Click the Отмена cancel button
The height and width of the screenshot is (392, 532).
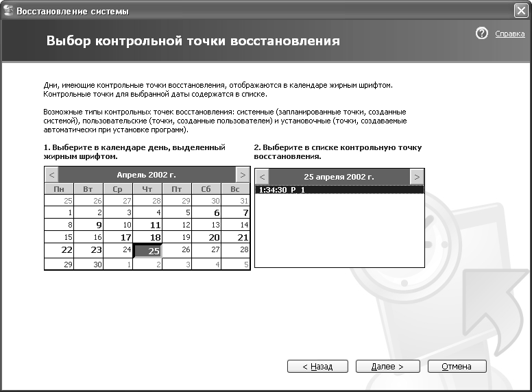click(457, 367)
